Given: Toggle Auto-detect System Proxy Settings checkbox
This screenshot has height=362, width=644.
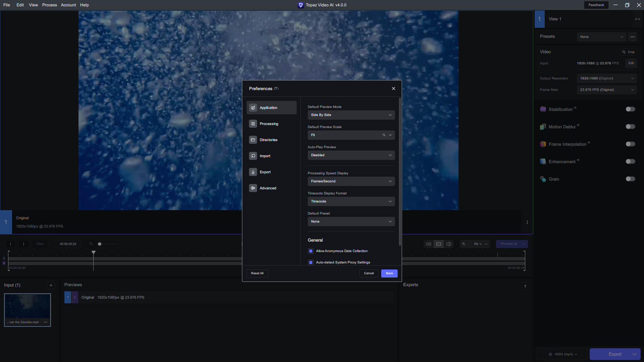Looking at the screenshot, I should [x=311, y=262].
